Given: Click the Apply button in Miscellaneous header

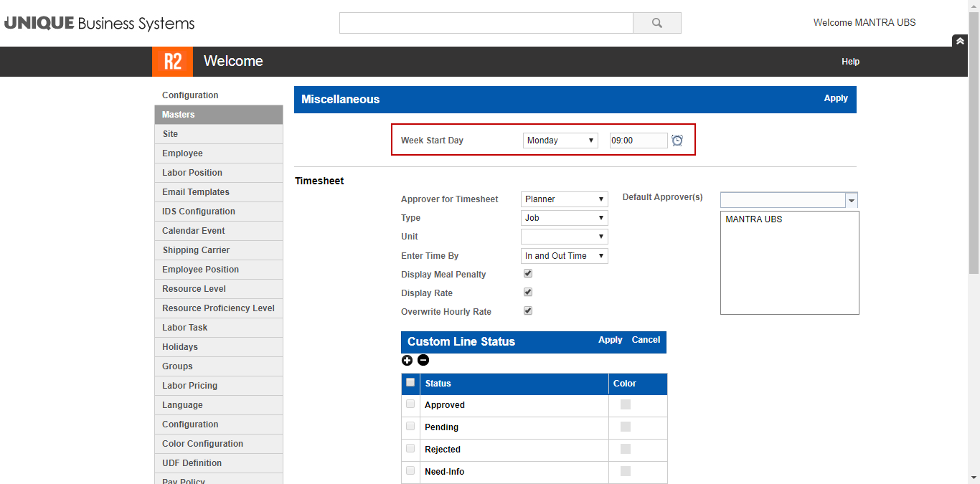Looking at the screenshot, I should pos(836,98).
